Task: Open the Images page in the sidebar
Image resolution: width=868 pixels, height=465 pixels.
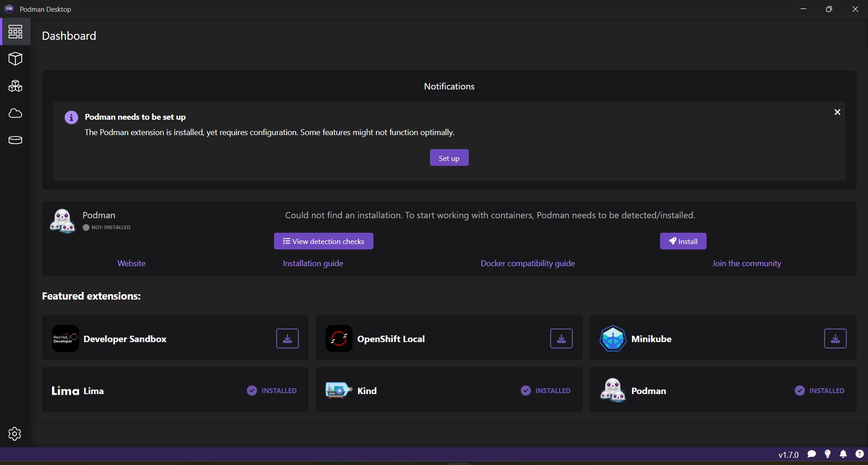Action: (15, 86)
